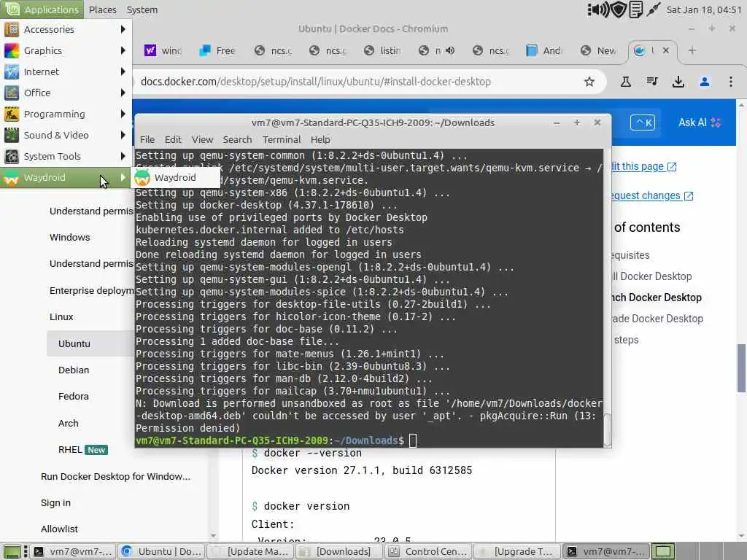The height and width of the screenshot is (560, 747).
Task: Click the Graphics category icon
Action: [x=12, y=50]
